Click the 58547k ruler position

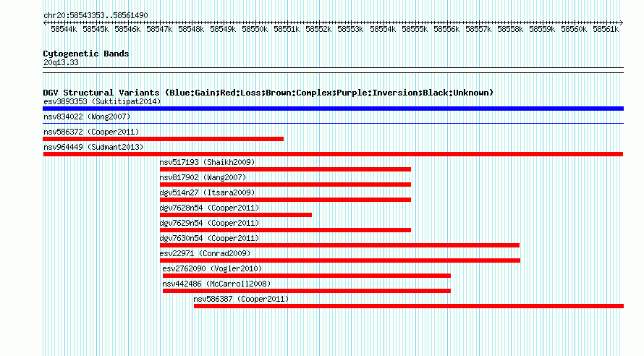(159, 29)
